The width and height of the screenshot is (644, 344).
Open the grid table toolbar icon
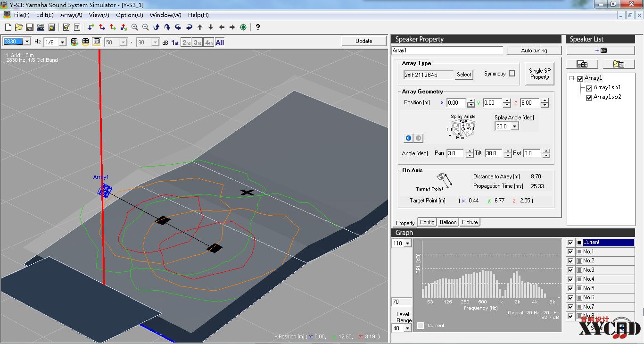point(77,27)
